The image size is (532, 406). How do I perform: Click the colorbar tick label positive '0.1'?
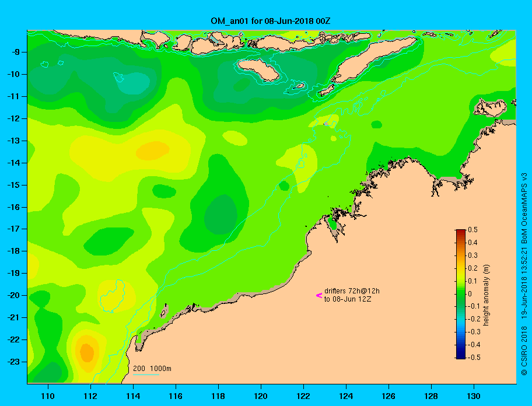pos(473,281)
